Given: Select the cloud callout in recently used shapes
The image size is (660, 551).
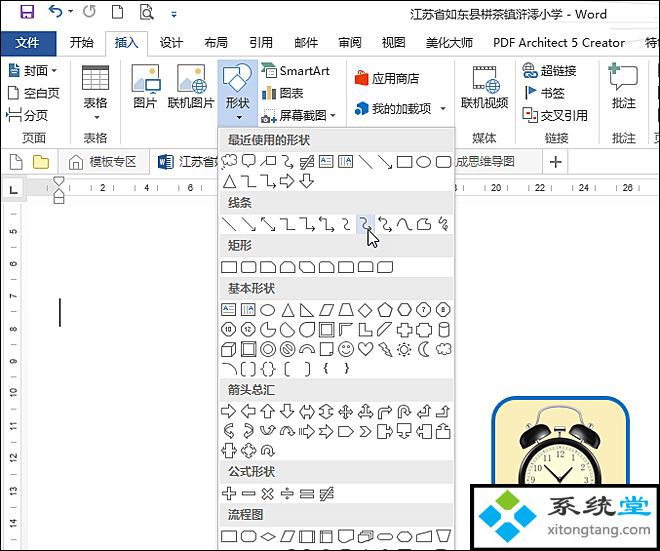Looking at the screenshot, I should click(229, 161).
